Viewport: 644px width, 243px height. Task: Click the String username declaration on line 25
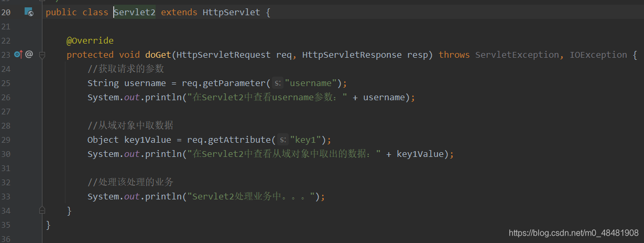(127, 83)
